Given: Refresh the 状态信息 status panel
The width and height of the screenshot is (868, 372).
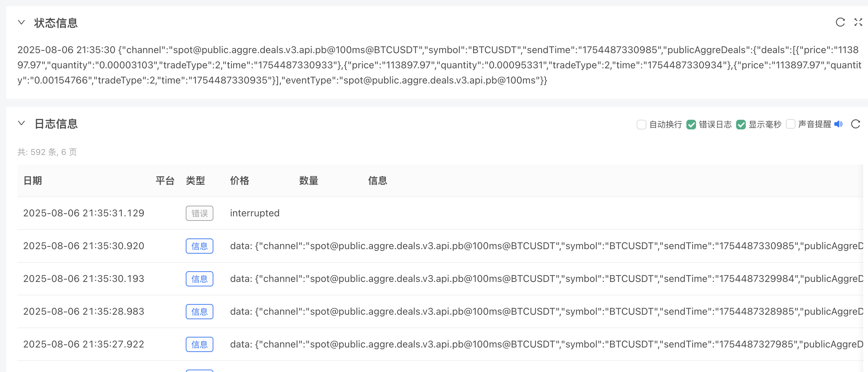Looking at the screenshot, I should (x=840, y=22).
